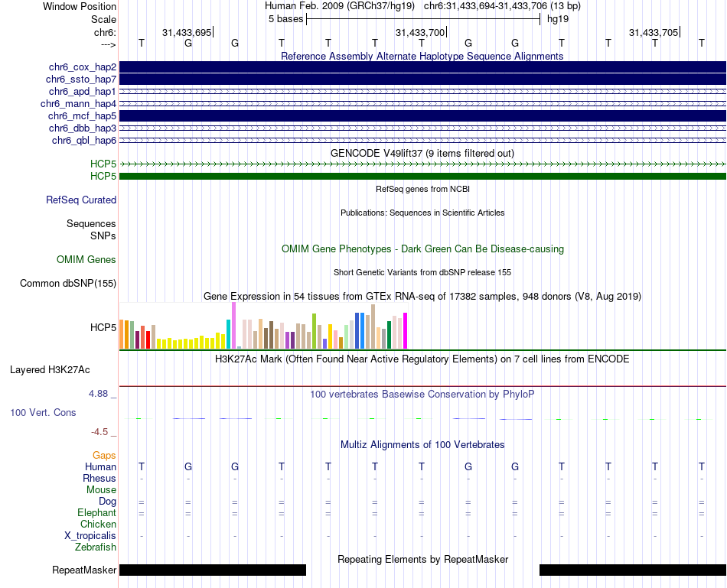Open Repeating Elements by RepeatMasker title

[x=422, y=559]
